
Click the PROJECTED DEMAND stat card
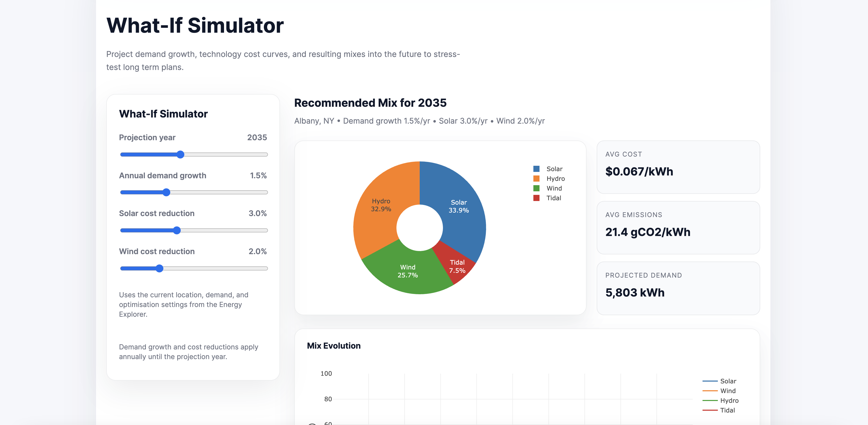pos(678,289)
